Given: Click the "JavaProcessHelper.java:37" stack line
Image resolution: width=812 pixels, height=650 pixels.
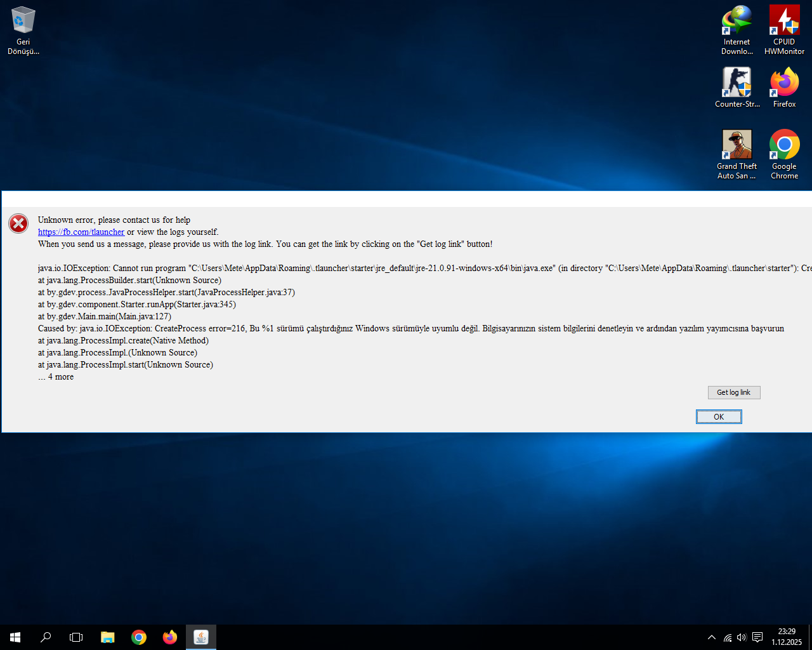Looking at the screenshot, I should point(166,293).
